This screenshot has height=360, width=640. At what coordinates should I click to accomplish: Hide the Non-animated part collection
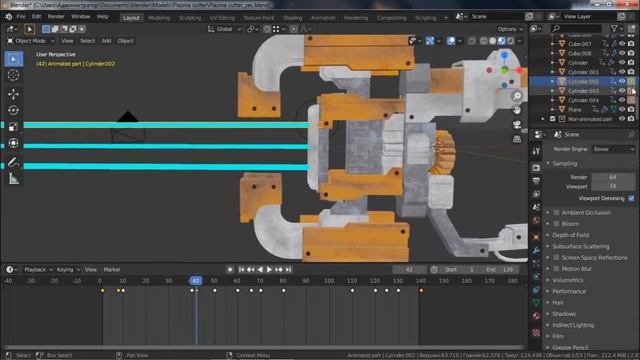[622, 119]
